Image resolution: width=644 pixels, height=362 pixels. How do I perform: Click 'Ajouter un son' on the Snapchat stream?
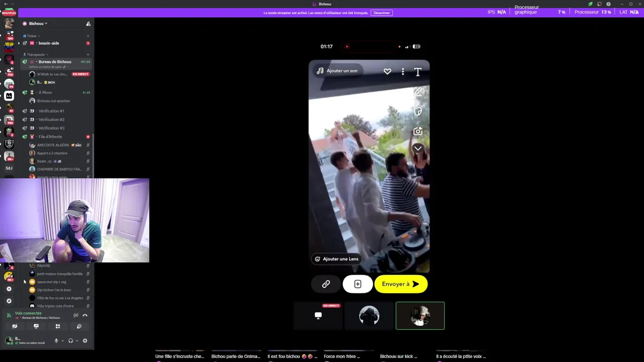[x=337, y=71]
